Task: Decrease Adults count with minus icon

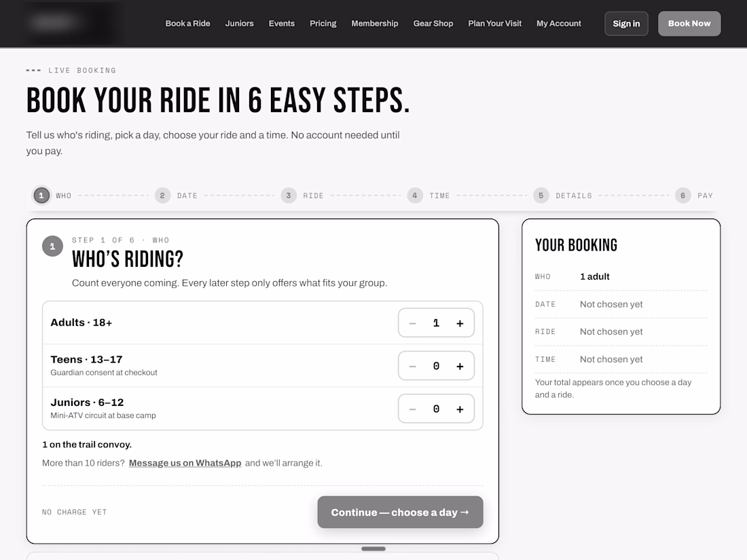Action: [x=413, y=323]
